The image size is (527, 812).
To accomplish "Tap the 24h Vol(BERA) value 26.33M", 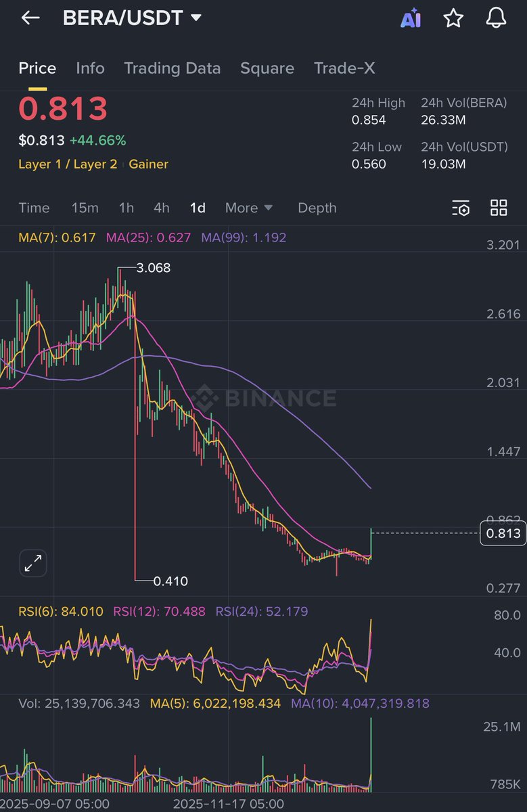I will [x=443, y=120].
